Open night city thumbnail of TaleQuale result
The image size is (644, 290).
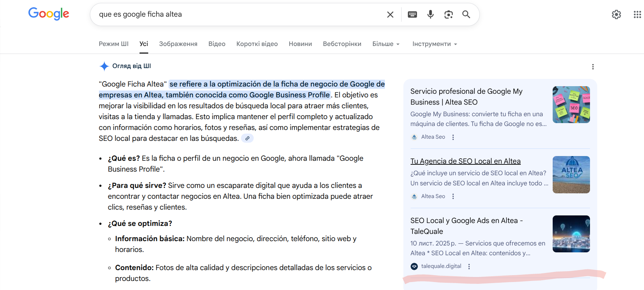coord(571,234)
